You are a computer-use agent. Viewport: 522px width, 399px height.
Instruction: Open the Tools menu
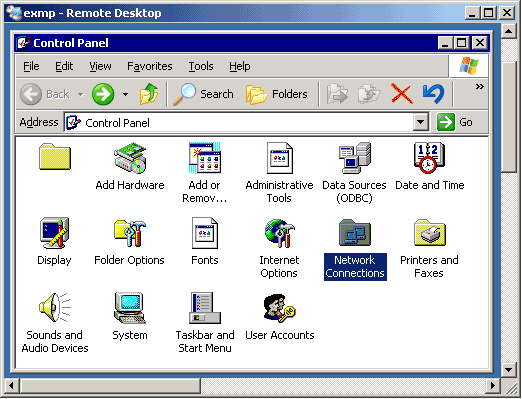click(201, 66)
